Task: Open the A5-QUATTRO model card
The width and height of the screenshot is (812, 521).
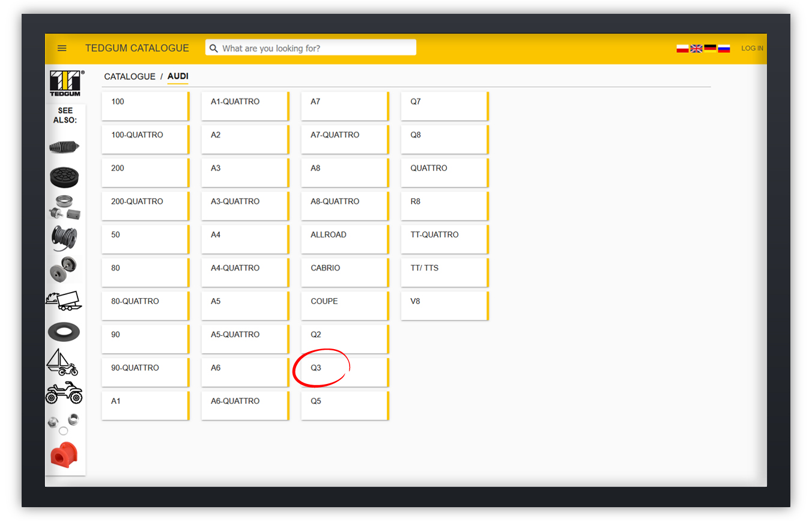Action: pyautogui.click(x=245, y=339)
